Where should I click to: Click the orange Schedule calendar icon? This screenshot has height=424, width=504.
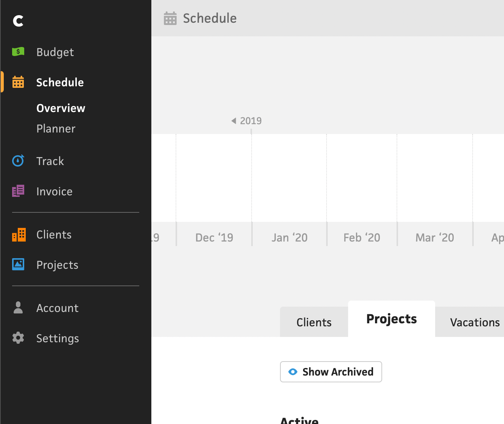[x=18, y=82]
